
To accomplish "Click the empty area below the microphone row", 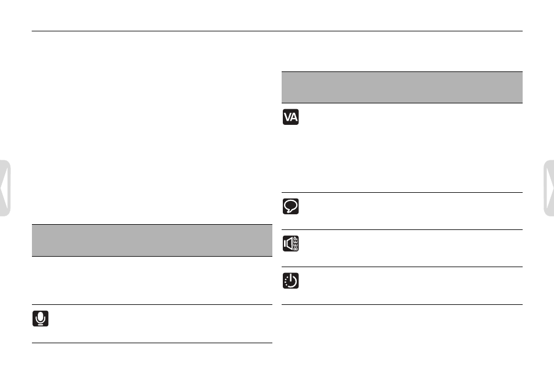I will point(152,366).
